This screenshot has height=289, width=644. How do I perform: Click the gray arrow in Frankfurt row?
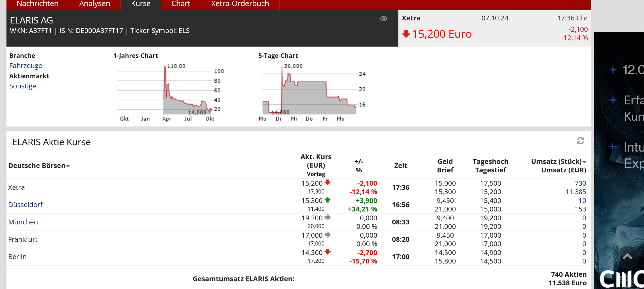pyautogui.click(x=328, y=235)
